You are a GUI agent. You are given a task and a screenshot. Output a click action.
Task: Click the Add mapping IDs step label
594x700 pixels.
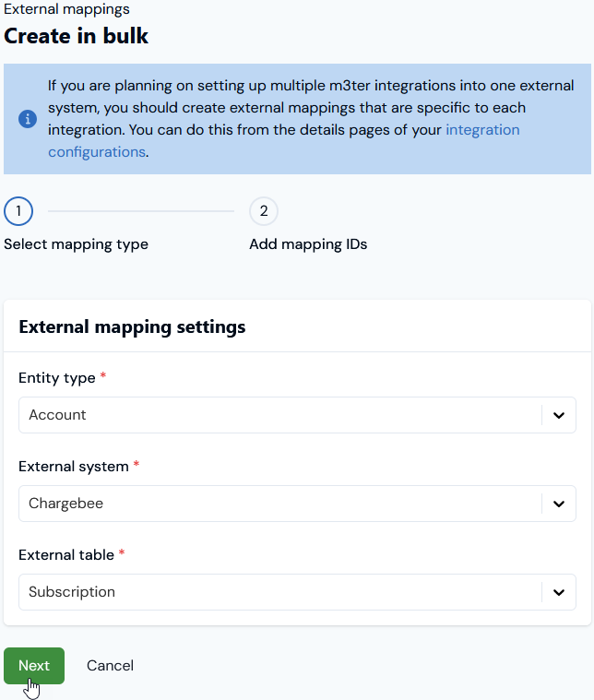tap(308, 244)
